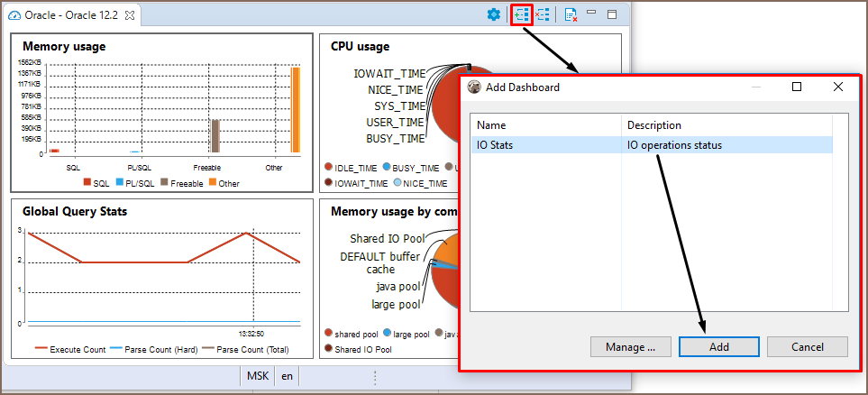Close the Oracle 12.2 tab
The image size is (868, 395).
click(x=130, y=16)
